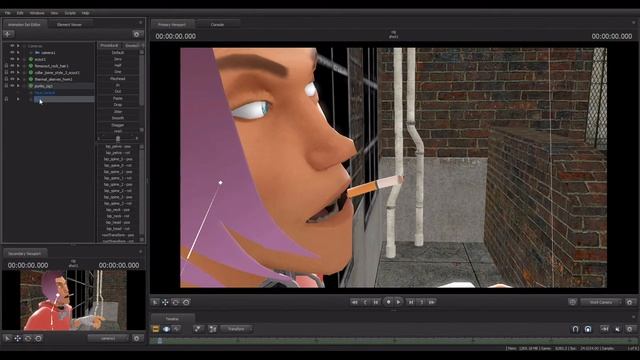
Task: Apply the Stagger preset
Action: 118,125
